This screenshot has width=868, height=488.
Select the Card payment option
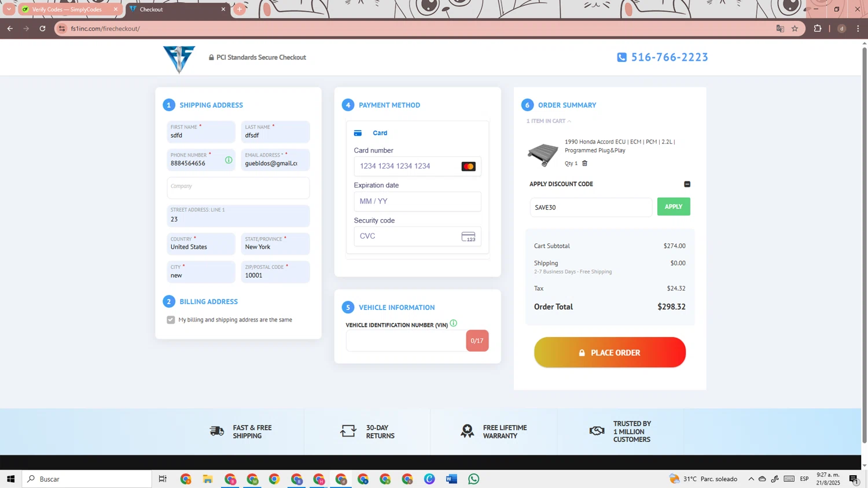tap(371, 133)
